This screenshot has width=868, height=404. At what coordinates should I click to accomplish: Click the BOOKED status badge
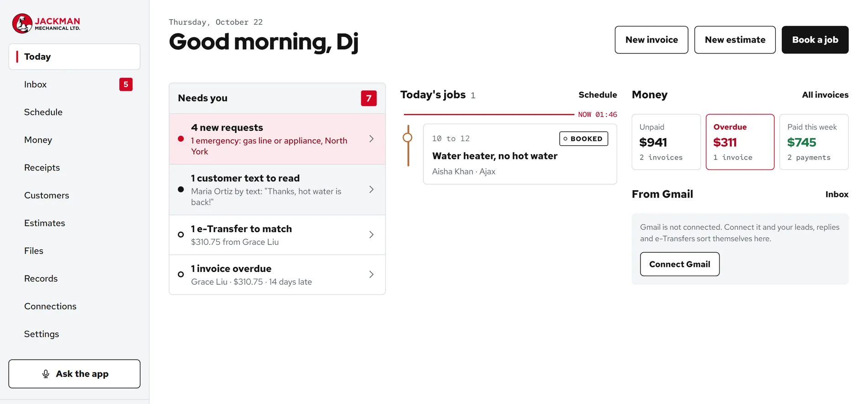[x=584, y=138]
